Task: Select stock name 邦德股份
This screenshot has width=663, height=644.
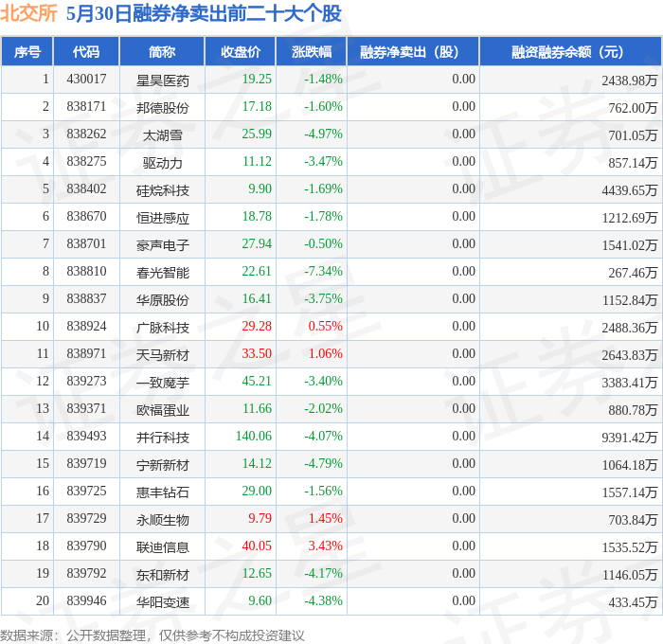Action: point(162,108)
